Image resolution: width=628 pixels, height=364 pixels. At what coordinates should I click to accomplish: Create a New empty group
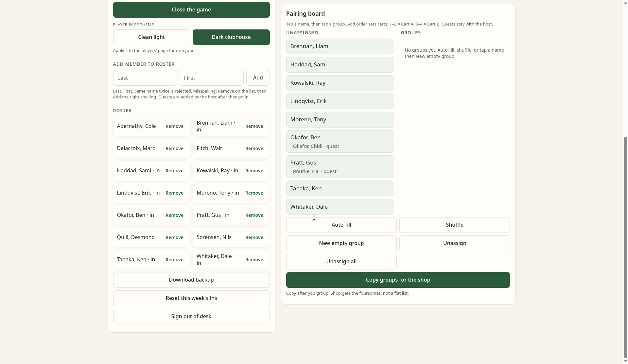tap(341, 243)
